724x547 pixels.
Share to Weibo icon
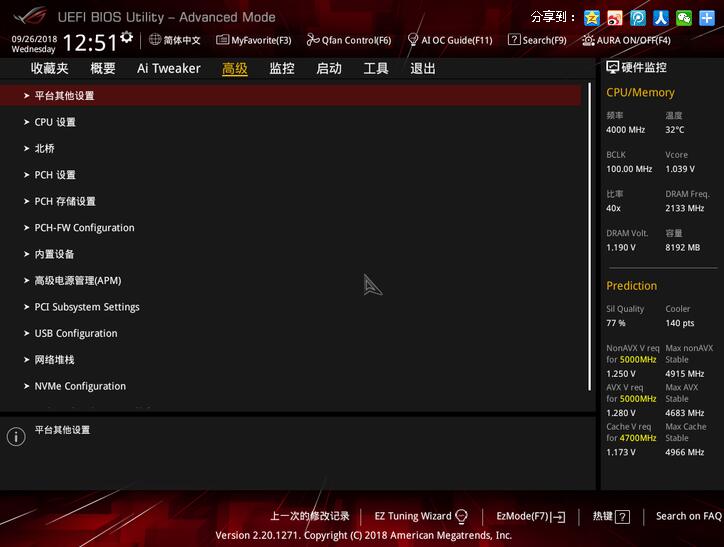615,18
